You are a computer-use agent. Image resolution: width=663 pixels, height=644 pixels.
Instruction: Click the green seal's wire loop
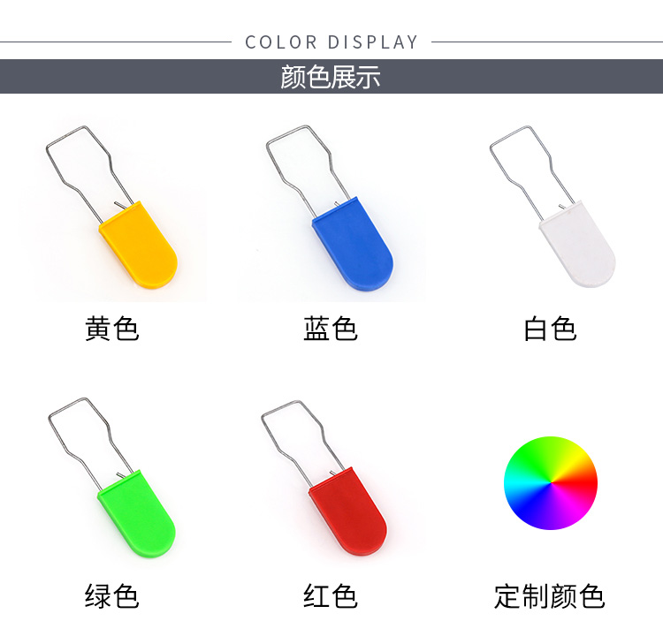(x=90, y=443)
